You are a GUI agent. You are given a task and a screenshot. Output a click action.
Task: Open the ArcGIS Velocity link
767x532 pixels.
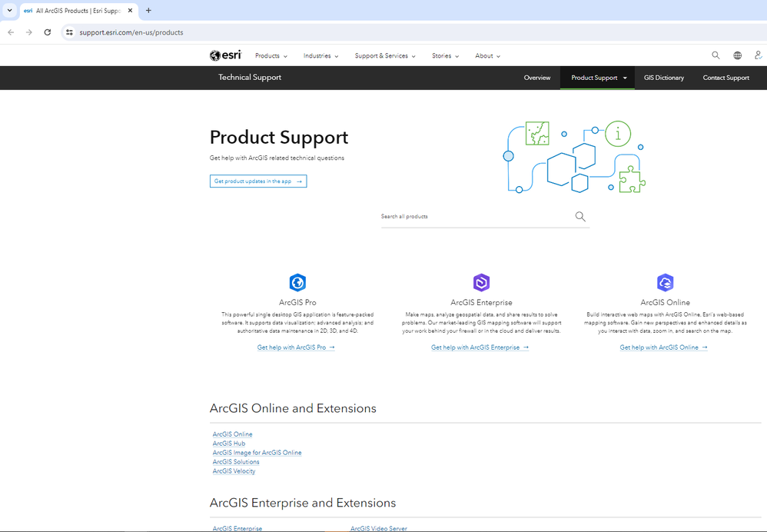(x=234, y=471)
